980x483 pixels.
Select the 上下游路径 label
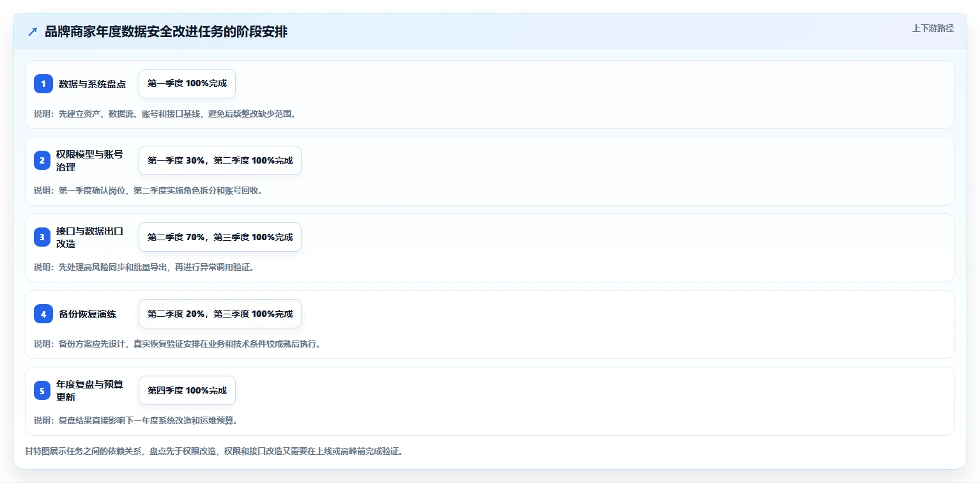933,28
